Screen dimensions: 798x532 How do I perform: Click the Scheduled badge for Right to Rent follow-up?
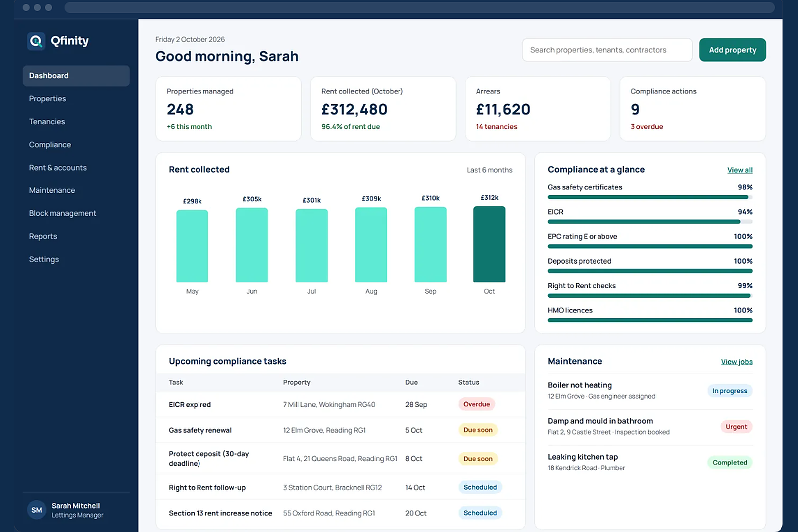(480, 487)
